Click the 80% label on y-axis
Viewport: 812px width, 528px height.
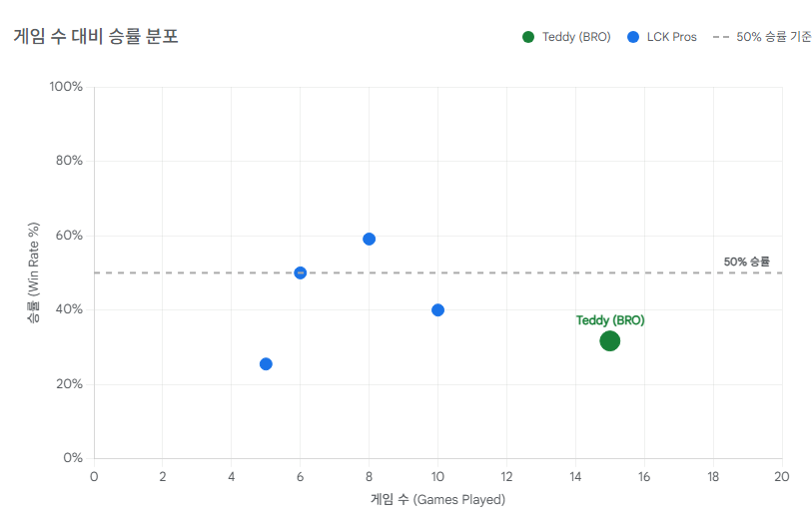67,161
